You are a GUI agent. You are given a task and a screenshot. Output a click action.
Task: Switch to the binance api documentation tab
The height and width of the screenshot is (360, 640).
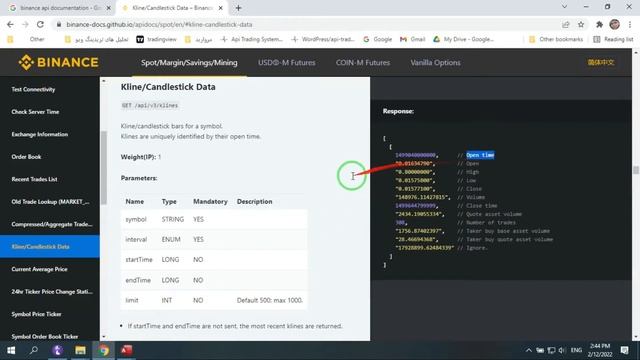tap(60, 8)
